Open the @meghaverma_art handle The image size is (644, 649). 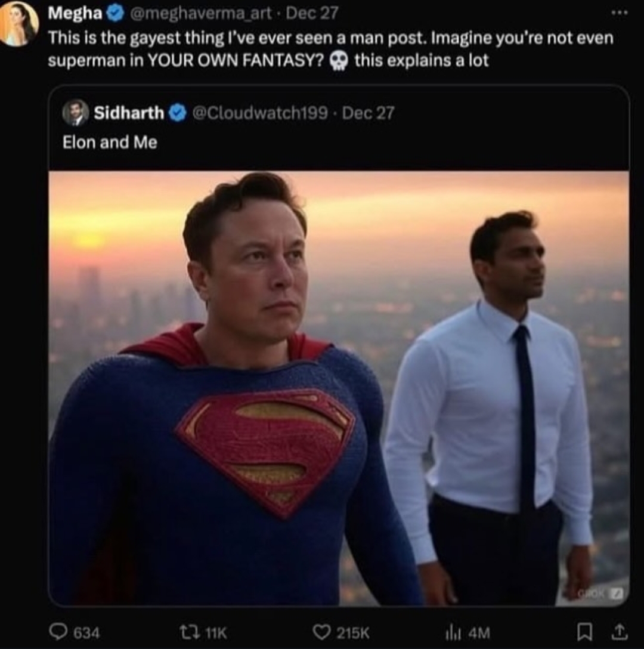[201, 14]
